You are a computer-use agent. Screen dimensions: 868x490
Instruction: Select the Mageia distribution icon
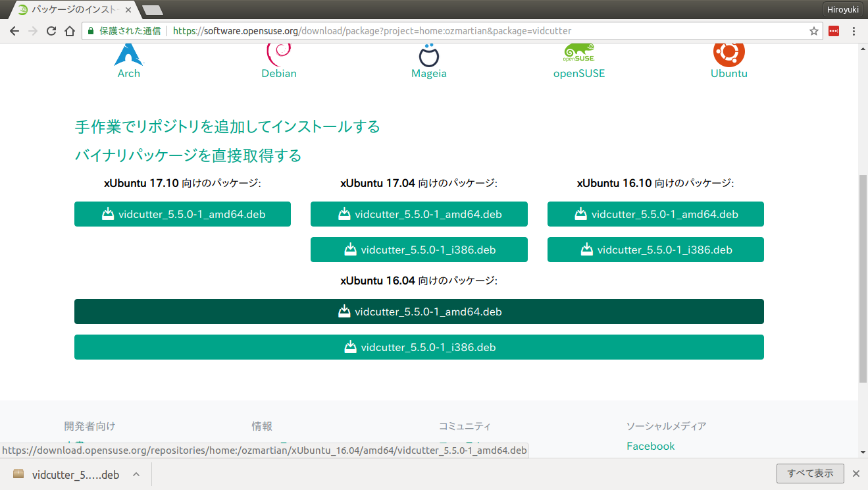(428, 56)
